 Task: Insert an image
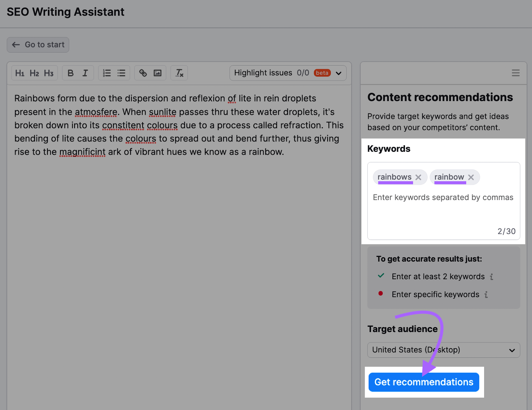[158, 73]
